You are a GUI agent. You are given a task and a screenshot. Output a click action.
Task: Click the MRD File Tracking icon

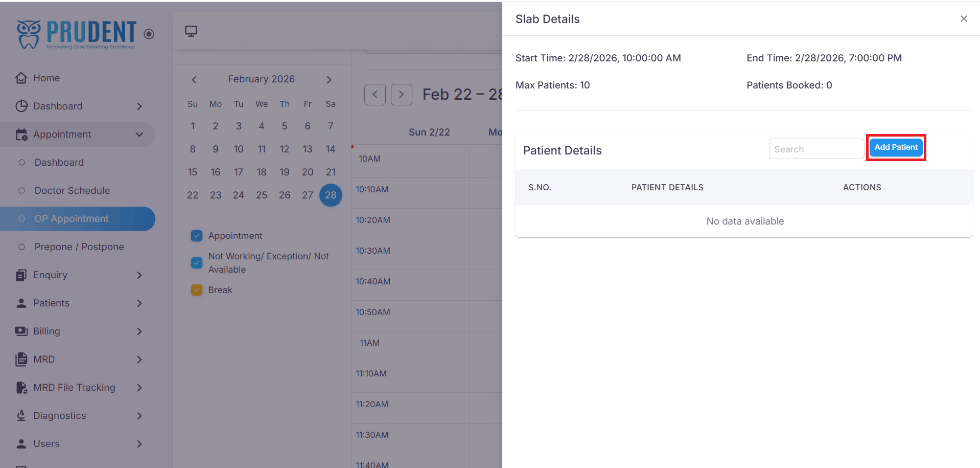[21, 388]
